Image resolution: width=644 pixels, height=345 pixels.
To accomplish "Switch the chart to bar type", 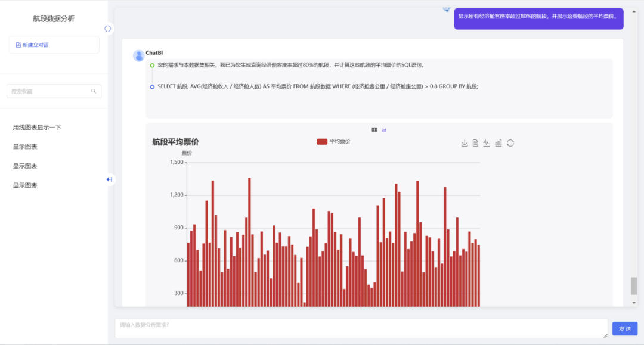I will tap(499, 143).
